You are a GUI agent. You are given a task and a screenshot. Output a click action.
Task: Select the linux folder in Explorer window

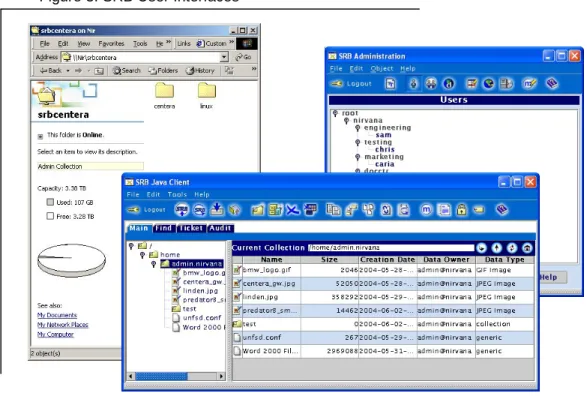click(x=207, y=96)
